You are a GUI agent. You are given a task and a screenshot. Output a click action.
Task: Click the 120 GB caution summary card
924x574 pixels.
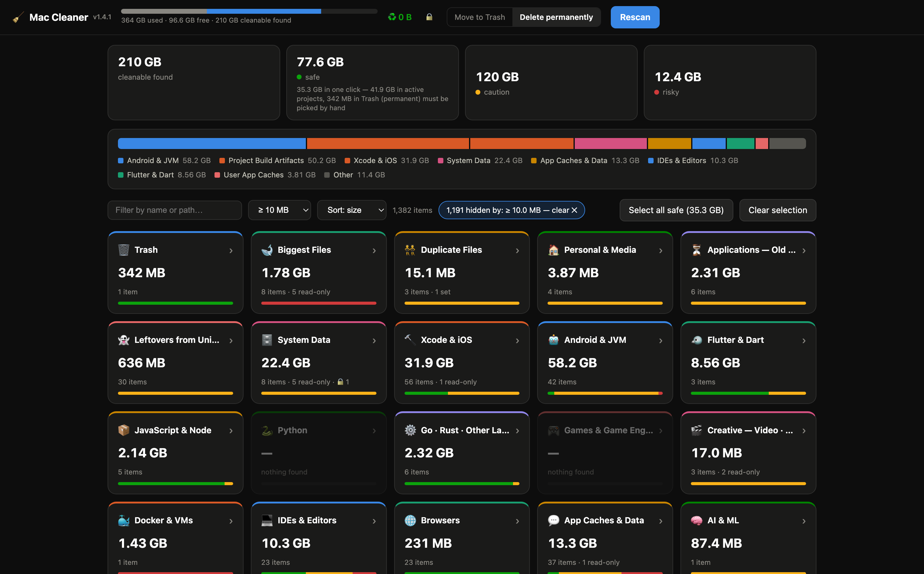pos(551,82)
